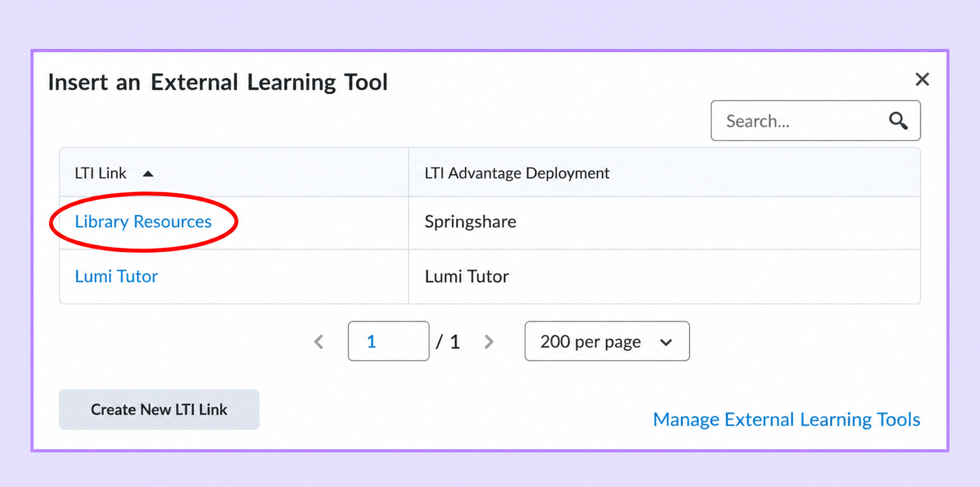
Task: Click the dialog title 'Insert an External Learning Tool'
Action: tap(218, 82)
